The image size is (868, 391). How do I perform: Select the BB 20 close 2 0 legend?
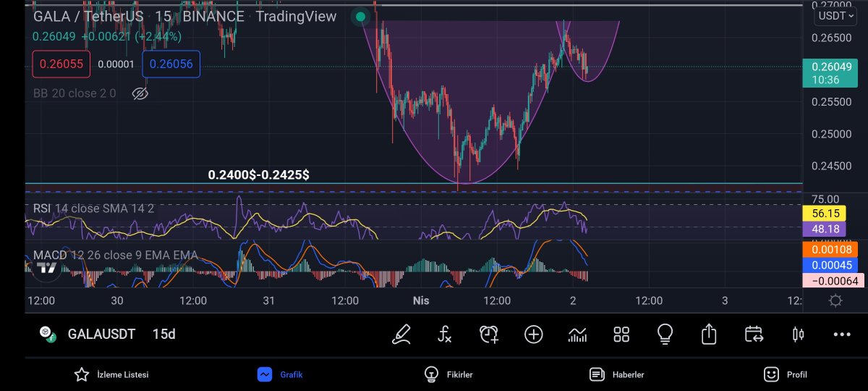[75, 93]
